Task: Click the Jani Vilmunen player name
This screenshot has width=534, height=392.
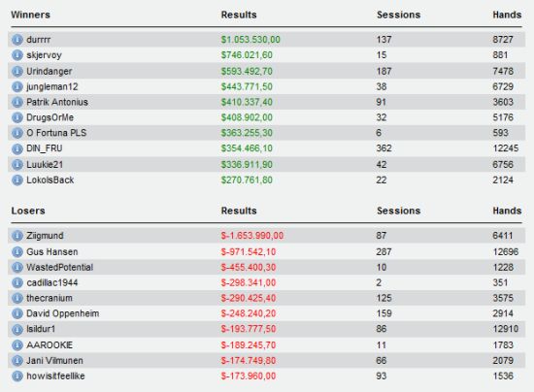Action: [x=54, y=360]
